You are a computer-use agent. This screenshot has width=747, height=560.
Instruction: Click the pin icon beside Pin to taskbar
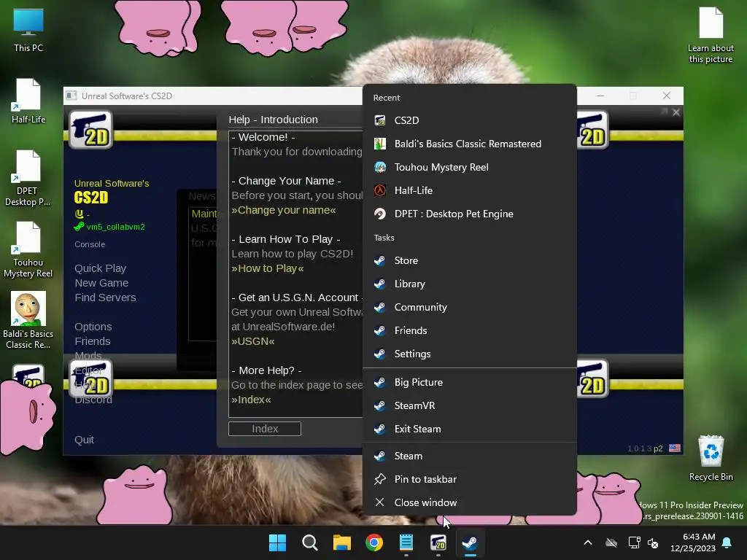pyautogui.click(x=379, y=479)
